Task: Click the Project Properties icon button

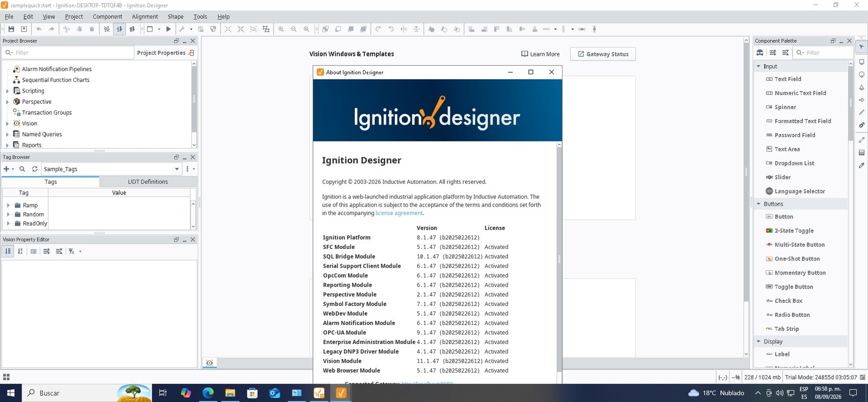Action: (192, 53)
